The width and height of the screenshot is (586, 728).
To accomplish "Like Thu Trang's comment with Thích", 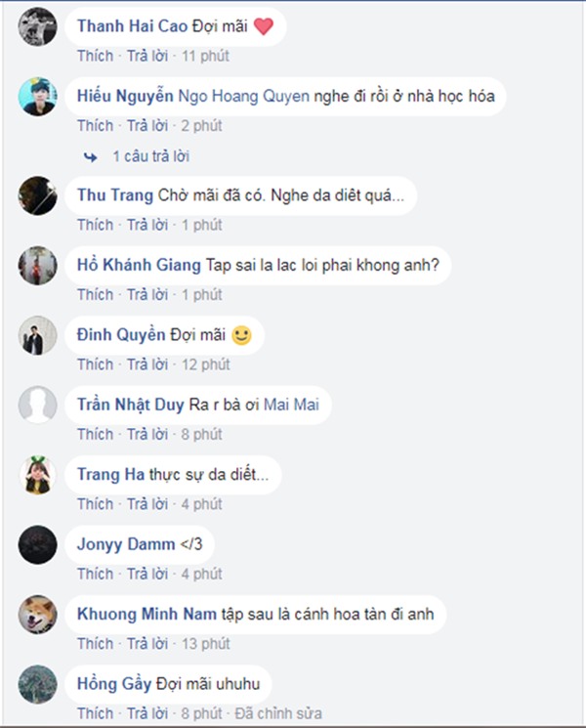I will pos(96,225).
